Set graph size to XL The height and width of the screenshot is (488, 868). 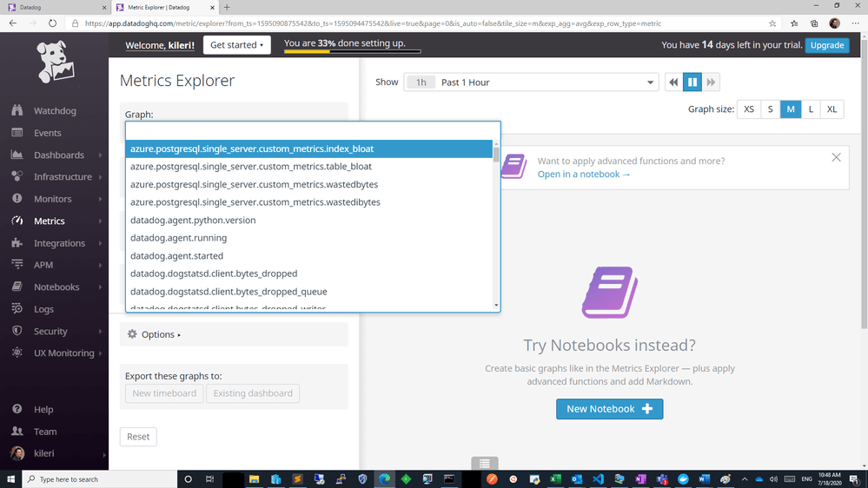[x=832, y=109]
